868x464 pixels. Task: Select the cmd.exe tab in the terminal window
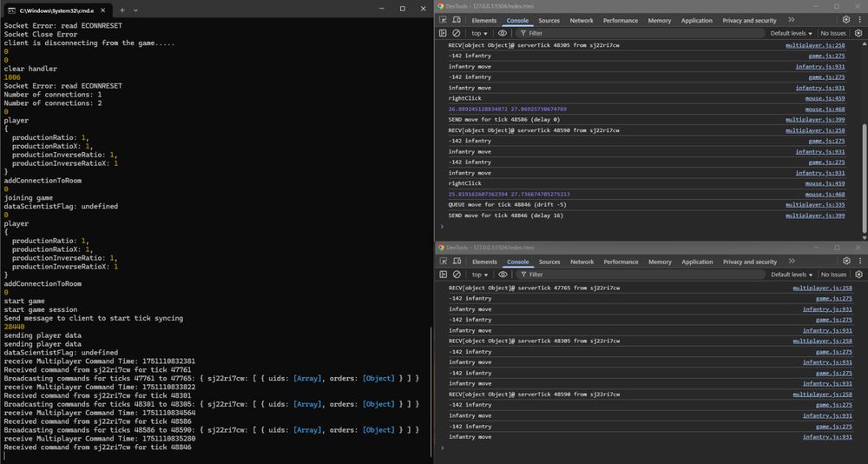tap(56, 10)
